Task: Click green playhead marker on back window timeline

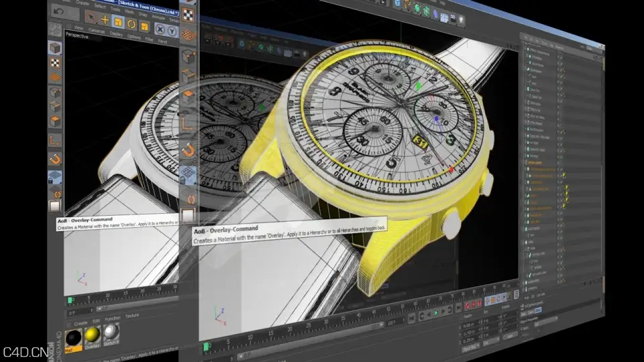Action: pos(70,300)
